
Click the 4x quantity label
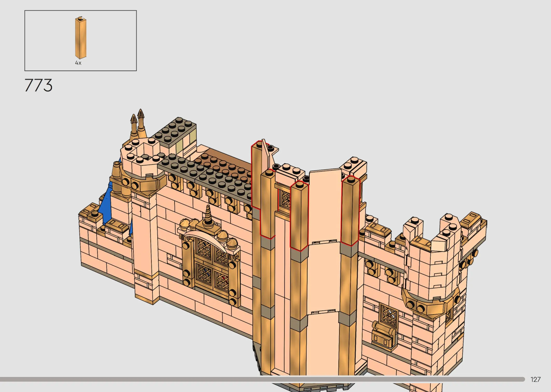click(x=78, y=63)
